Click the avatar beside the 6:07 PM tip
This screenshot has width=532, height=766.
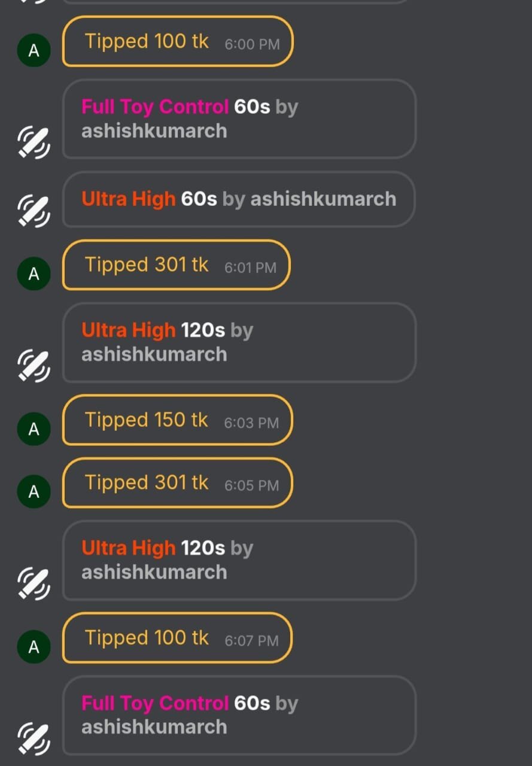[34, 646]
